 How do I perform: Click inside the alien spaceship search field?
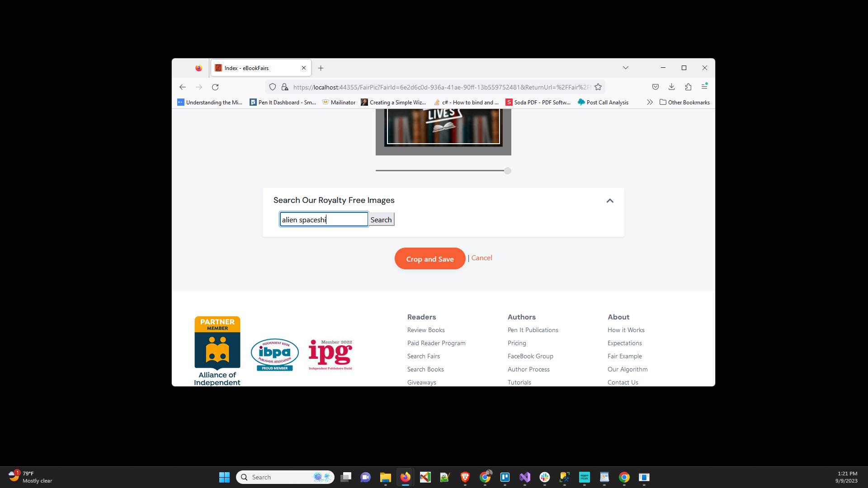click(323, 220)
